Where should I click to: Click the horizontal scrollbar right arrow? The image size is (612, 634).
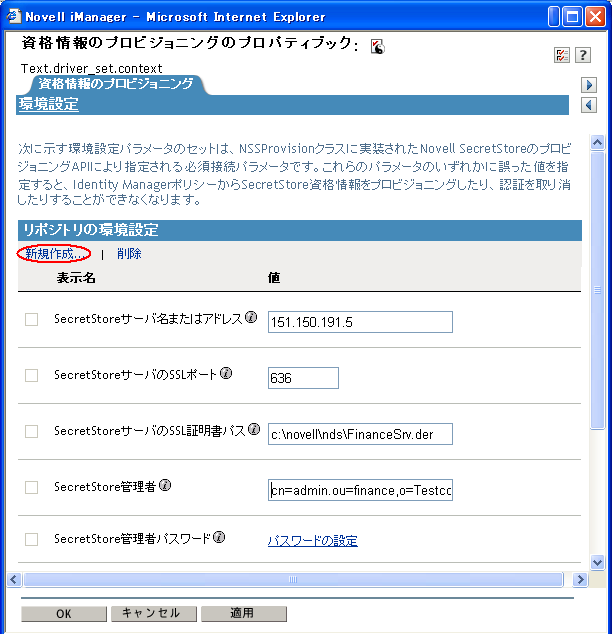580,579
